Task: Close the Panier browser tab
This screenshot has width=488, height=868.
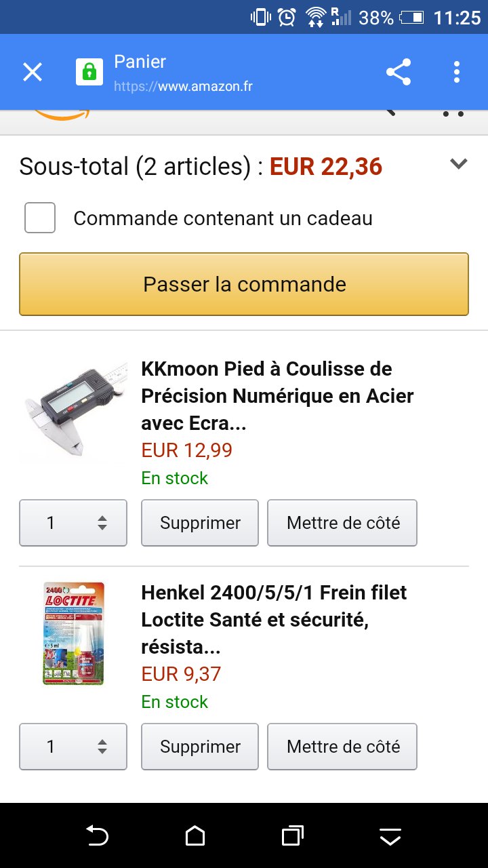Action: tap(33, 72)
